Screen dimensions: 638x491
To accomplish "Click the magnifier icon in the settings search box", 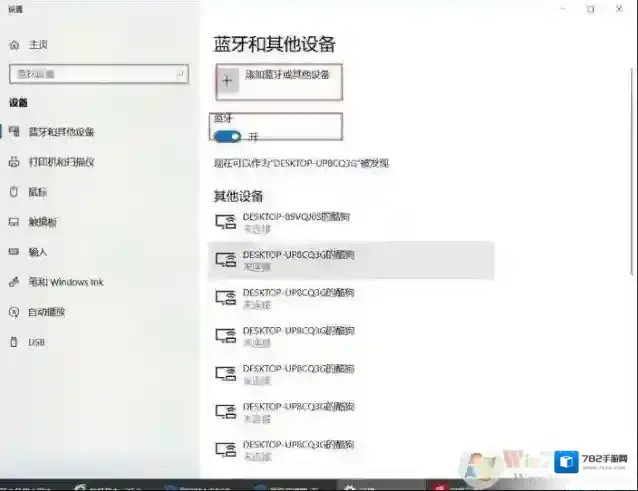I will pos(180,74).
